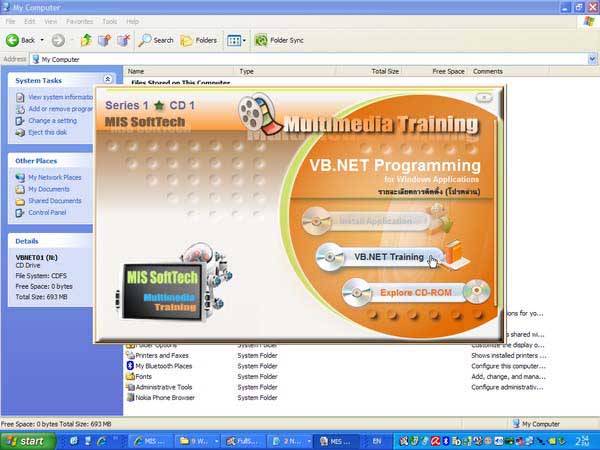The image size is (600, 450).
Task: Open the '9 W...' folder group taskbar button
Action: click(197, 441)
